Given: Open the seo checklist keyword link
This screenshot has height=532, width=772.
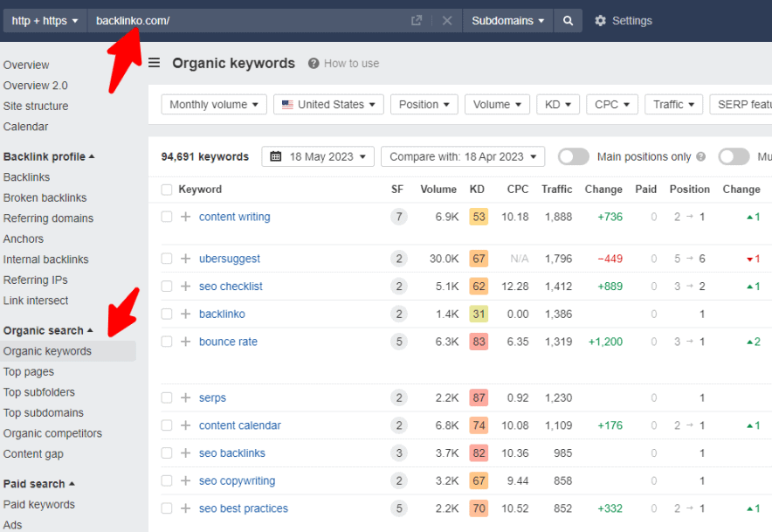Looking at the screenshot, I should point(231,287).
